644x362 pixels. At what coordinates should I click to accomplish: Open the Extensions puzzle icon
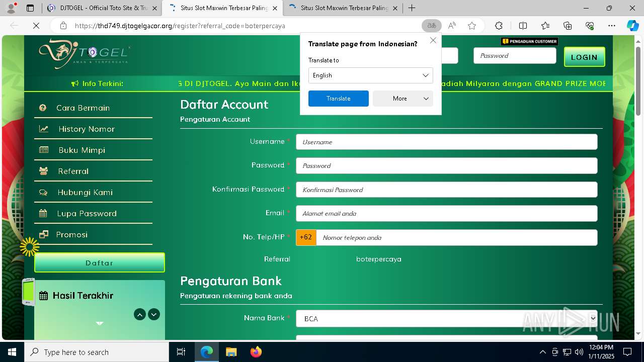pyautogui.click(x=499, y=26)
